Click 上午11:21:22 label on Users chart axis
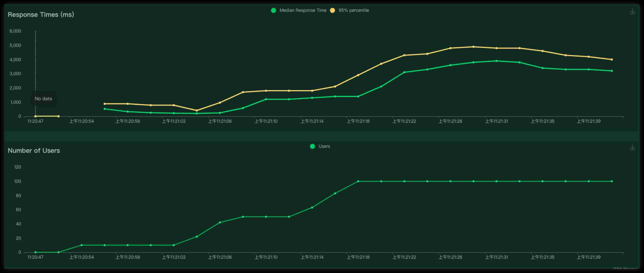Image resolution: width=644 pixels, height=273 pixels. (x=404, y=257)
